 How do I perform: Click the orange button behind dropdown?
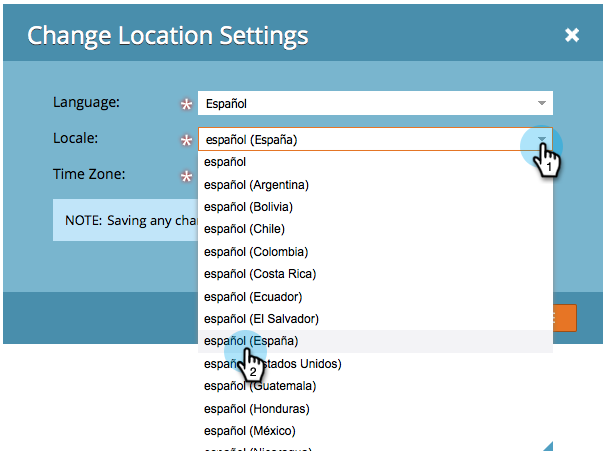pyautogui.click(x=565, y=318)
